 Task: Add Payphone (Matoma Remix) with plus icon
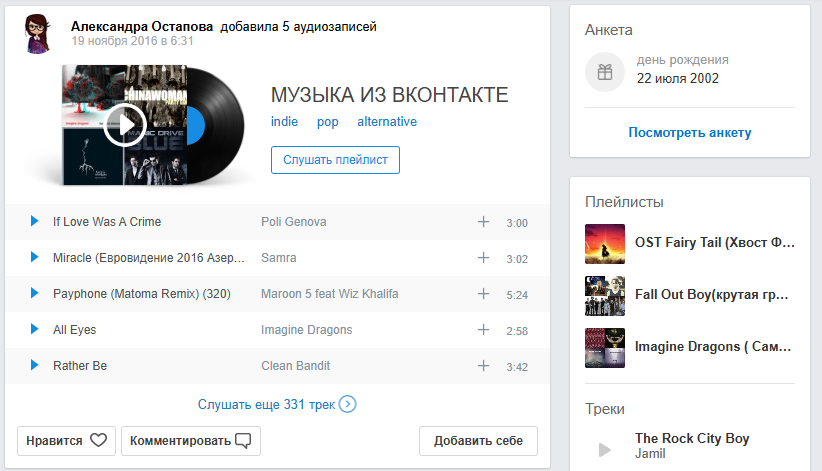pos(483,294)
